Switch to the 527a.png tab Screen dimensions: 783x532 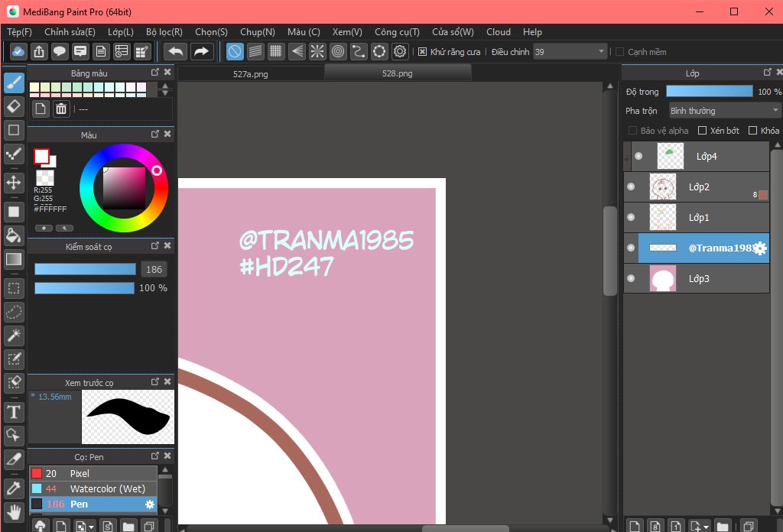click(x=251, y=74)
